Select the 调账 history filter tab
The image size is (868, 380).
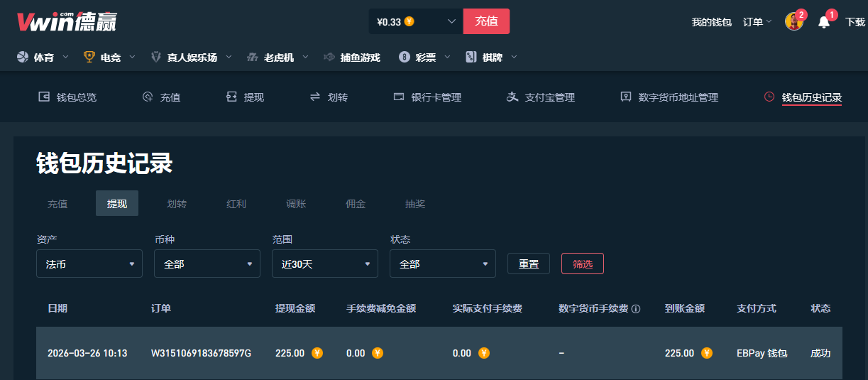click(296, 204)
